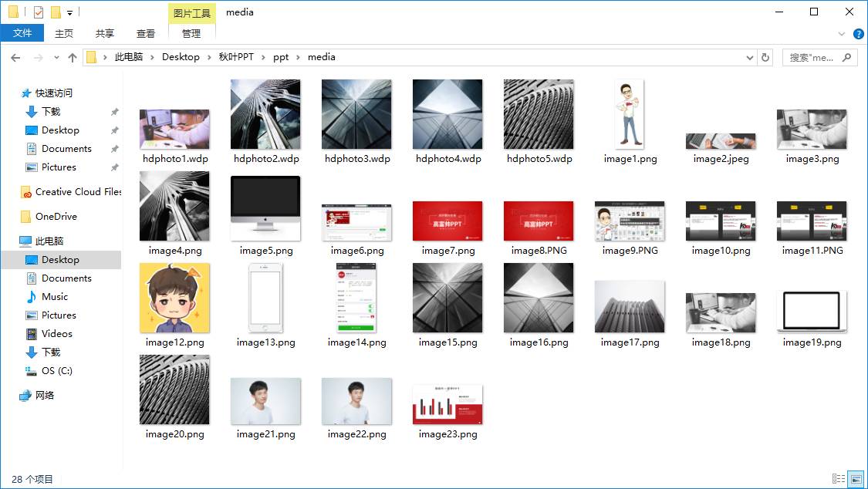
Task: Expand the ribbon with the chevron
Action: click(x=842, y=34)
